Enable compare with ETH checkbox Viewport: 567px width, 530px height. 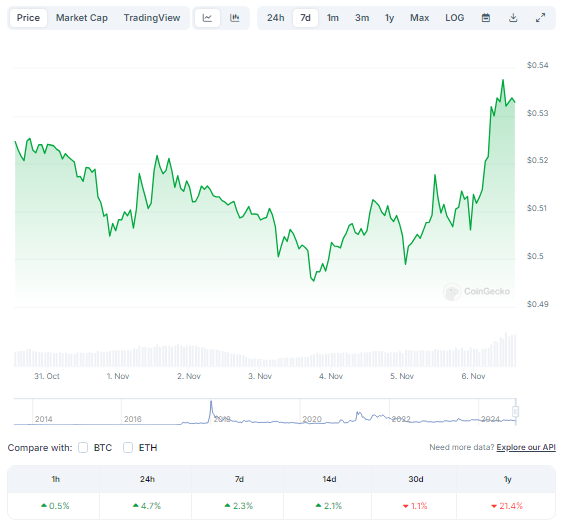click(x=128, y=448)
